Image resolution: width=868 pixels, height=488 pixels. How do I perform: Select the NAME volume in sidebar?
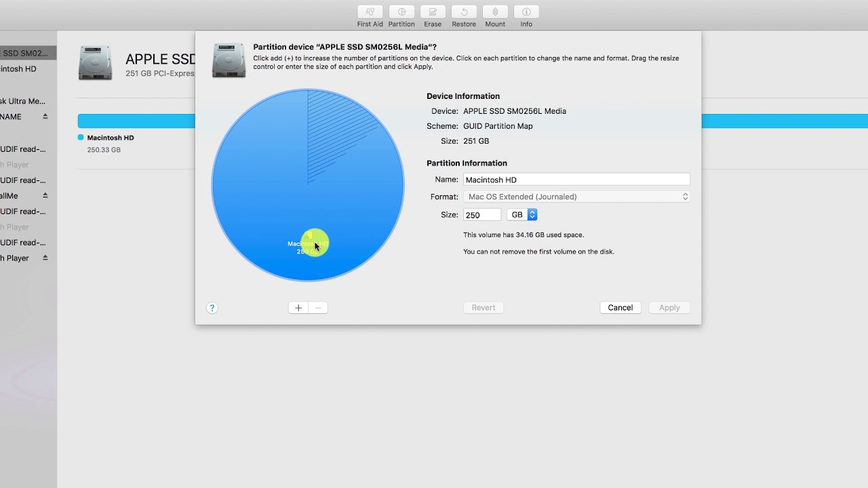28,117
